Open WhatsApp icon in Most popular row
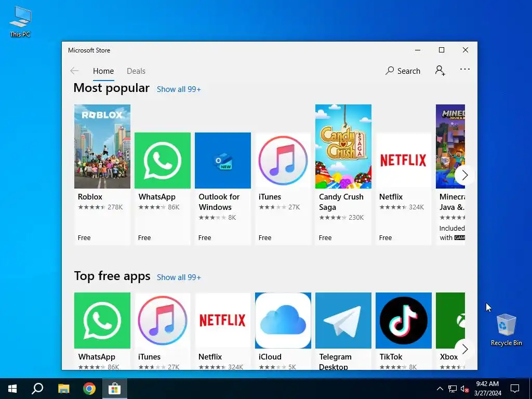Image resolution: width=532 pixels, height=399 pixels. pyautogui.click(x=163, y=161)
